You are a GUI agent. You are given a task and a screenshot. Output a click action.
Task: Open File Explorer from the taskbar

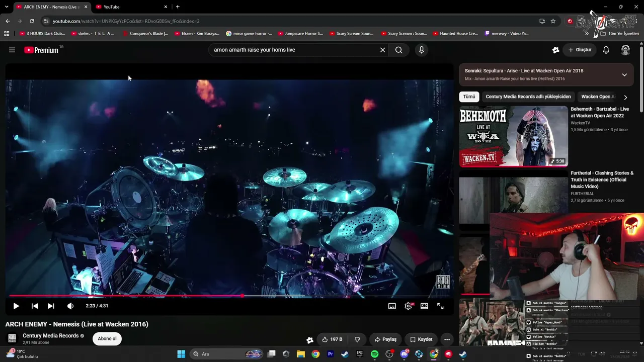pyautogui.click(x=301, y=354)
